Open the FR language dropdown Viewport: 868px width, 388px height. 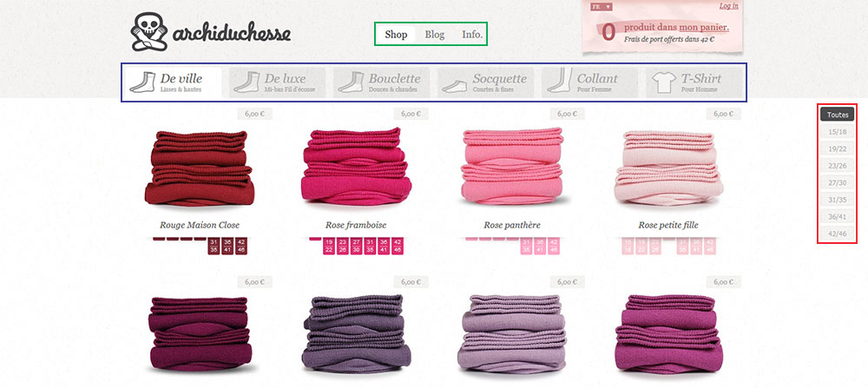pos(602,7)
